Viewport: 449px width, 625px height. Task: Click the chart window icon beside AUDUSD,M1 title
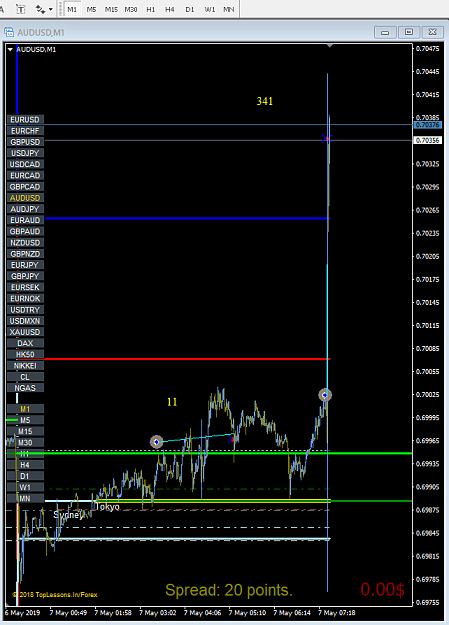[x=9, y=32]
